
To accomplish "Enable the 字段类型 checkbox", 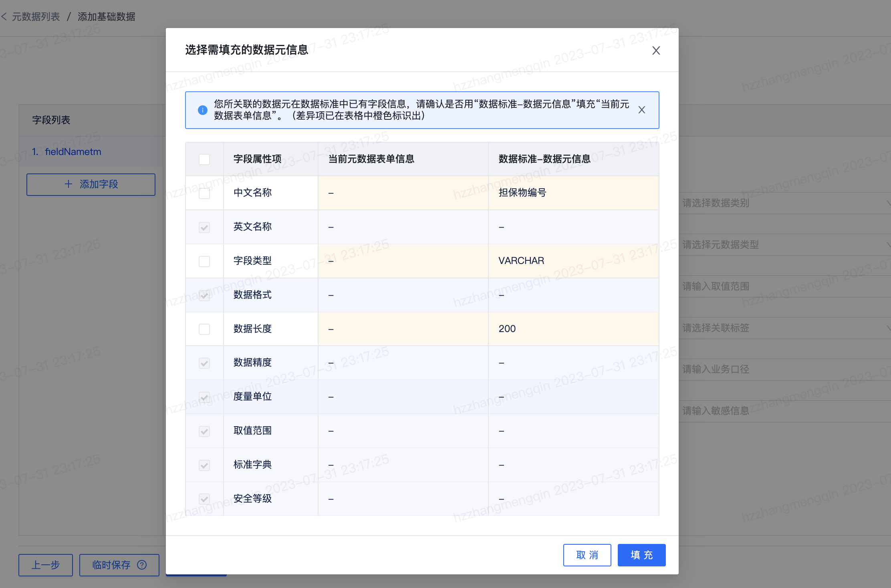I will (204, 261).
